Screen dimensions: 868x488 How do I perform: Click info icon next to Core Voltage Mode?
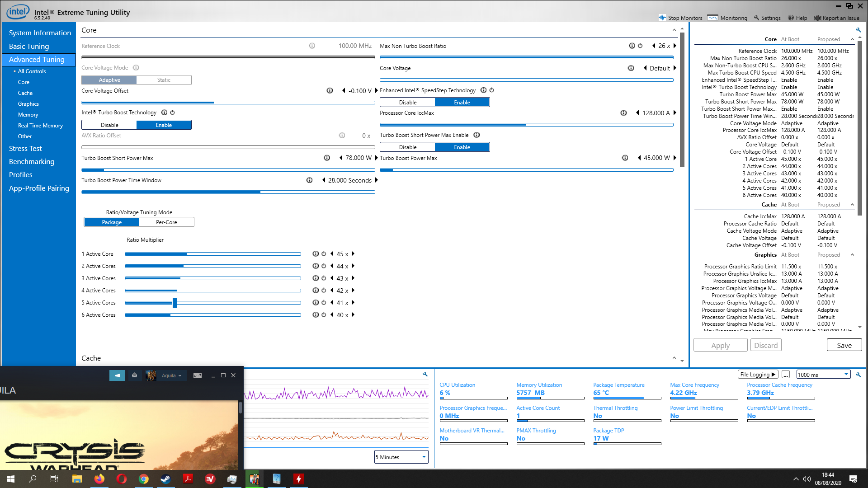pos(136,68)
